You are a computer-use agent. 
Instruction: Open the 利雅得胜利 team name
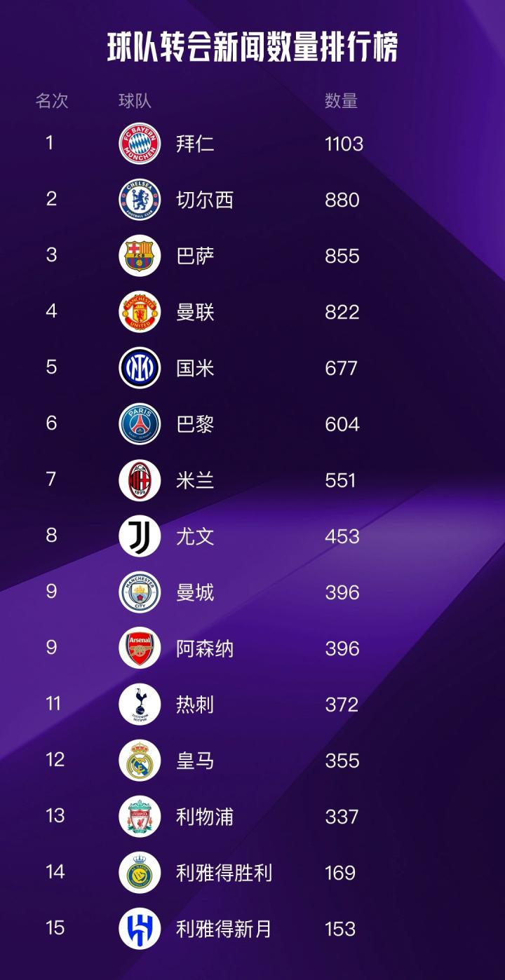point(224,873)
